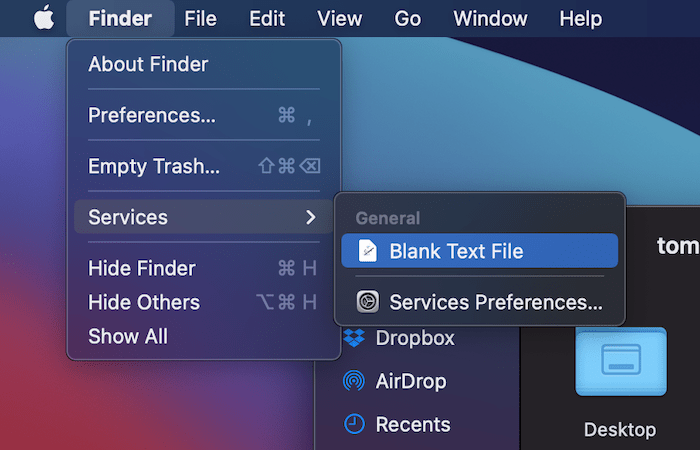Open Finder Preferences…

coord(204,115)
